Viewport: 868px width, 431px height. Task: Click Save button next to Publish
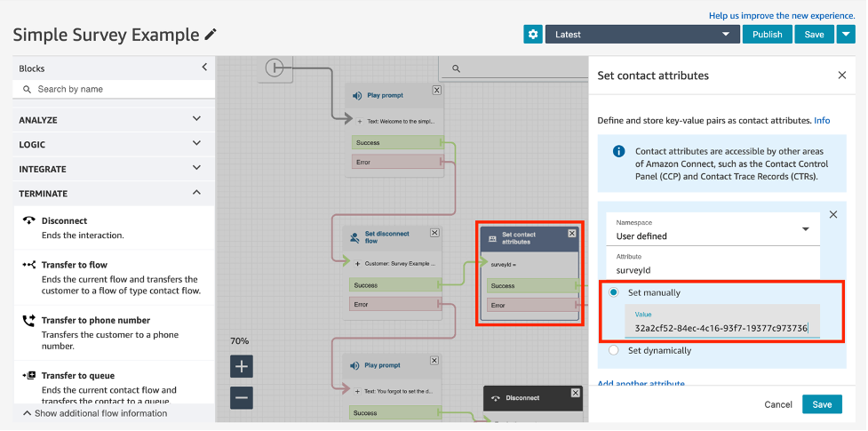pos(815,35)
